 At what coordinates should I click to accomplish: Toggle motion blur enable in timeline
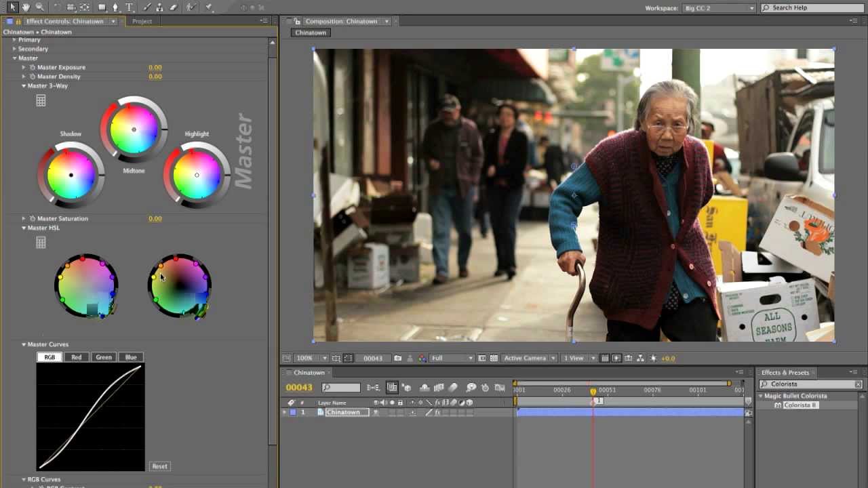pyautogui.click(x=453, y=388)
